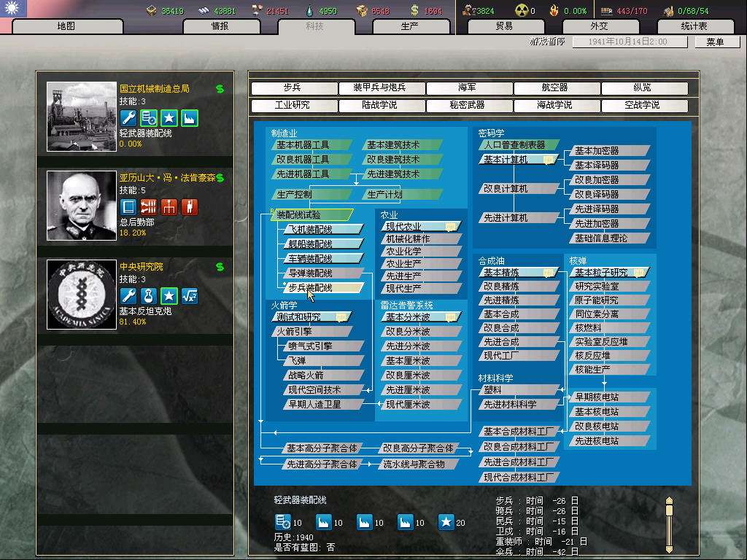
Task: Click the industrial capacity icon showing 443/170
Action: click(606, 10)
